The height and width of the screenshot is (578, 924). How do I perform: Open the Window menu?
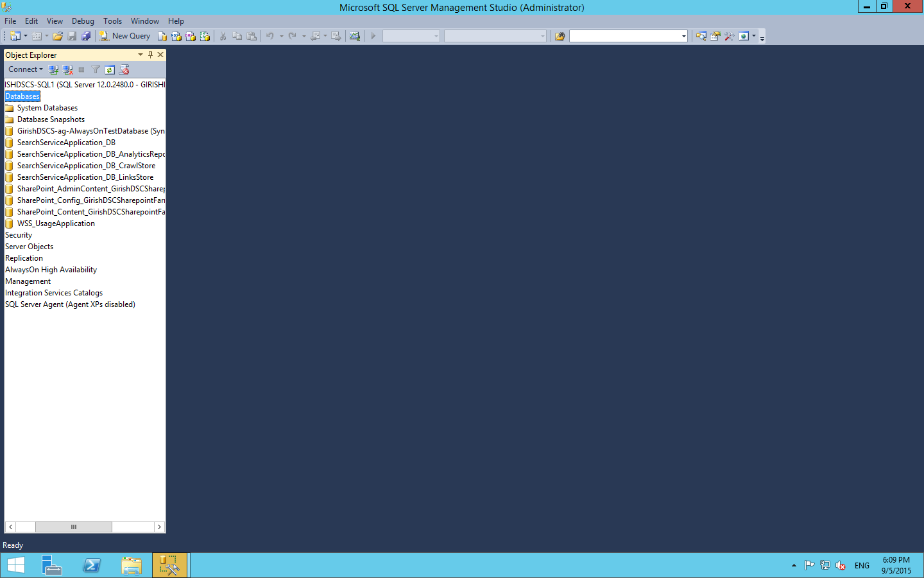click(145, 21)
